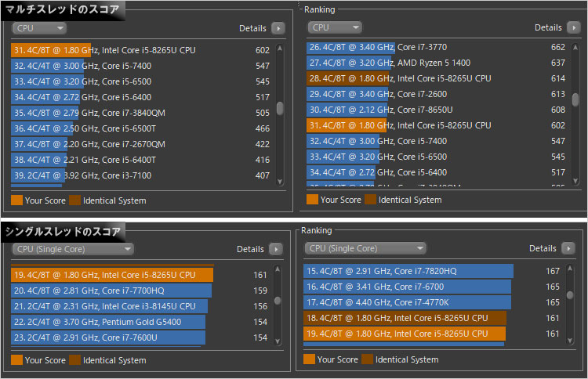The width and height of the screenshot is (588, 379).
Task: Select orange row 31. i5-8265U in multi-thread score list
Action: [x=140, y=50]
